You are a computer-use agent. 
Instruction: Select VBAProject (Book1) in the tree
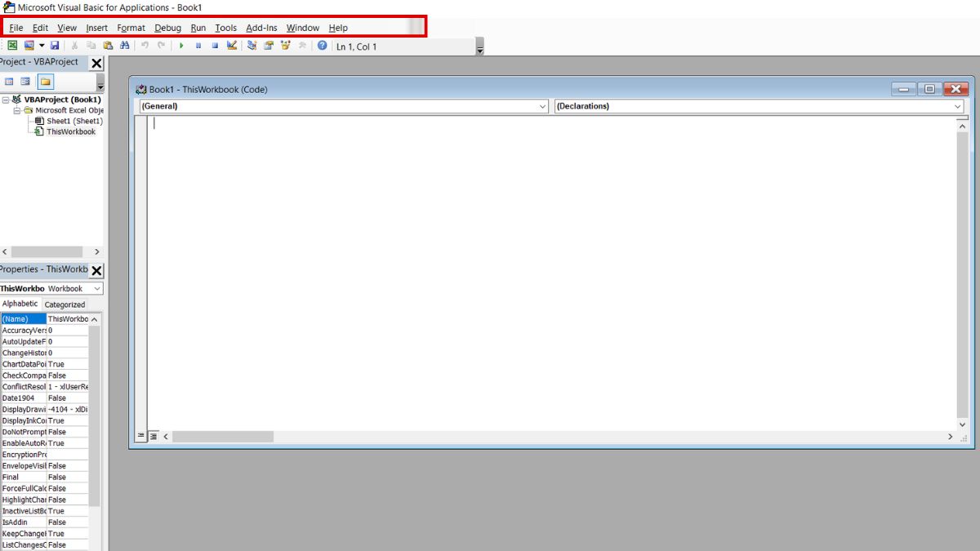pos(62,100)
